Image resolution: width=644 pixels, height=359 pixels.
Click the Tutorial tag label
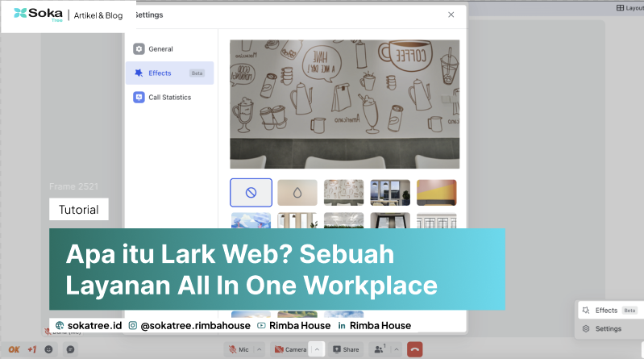tap(79, 209)
